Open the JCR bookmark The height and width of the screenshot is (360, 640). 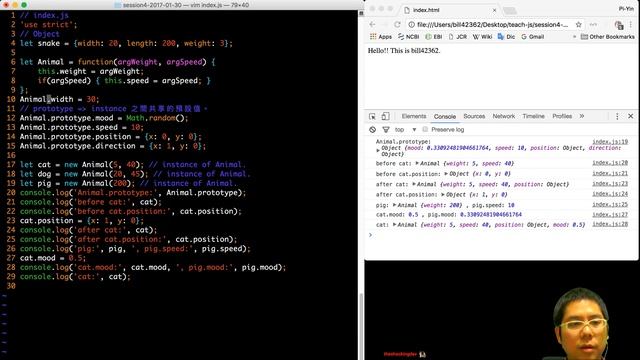(458, 37)
